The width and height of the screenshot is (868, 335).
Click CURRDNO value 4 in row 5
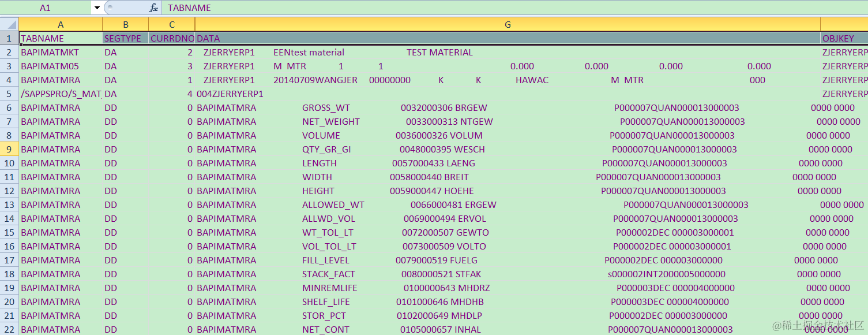click(172, 94)
